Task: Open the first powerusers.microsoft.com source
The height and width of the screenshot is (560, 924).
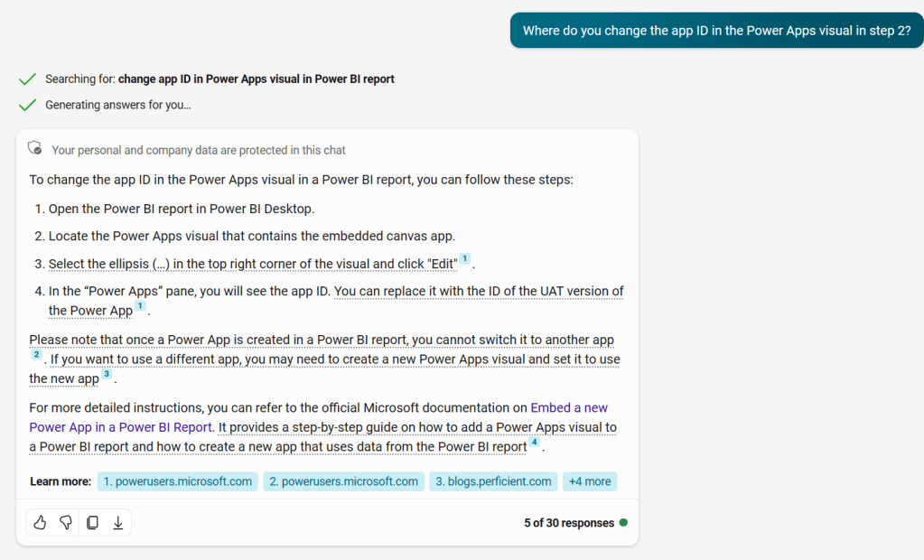Action: coord(178,481)
